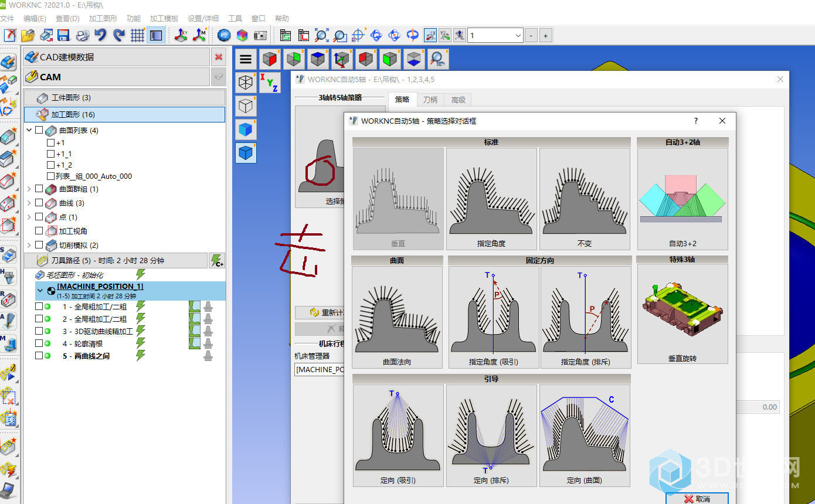
Task: Open the 工件图形 (3) section header
Action: pyautogui.click(x=124, y=97)
